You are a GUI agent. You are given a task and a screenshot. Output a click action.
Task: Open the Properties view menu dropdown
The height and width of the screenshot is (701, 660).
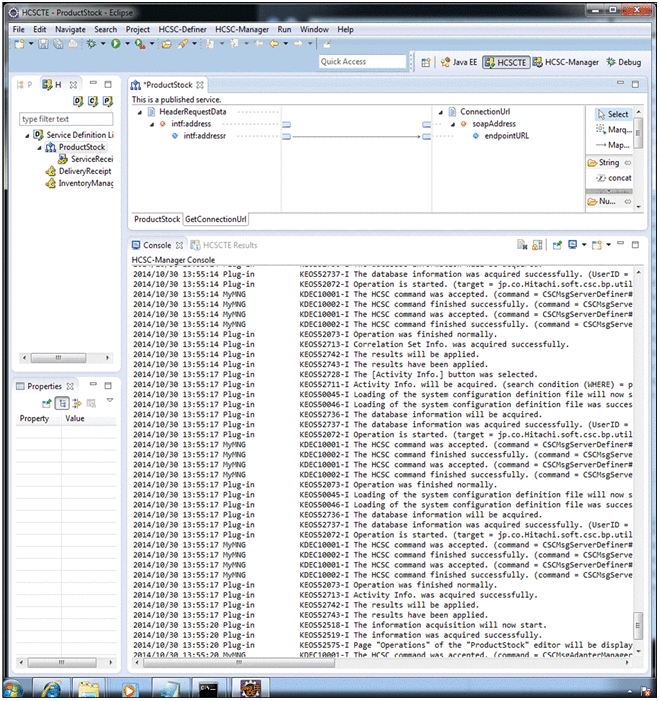(x=109, y=402)
